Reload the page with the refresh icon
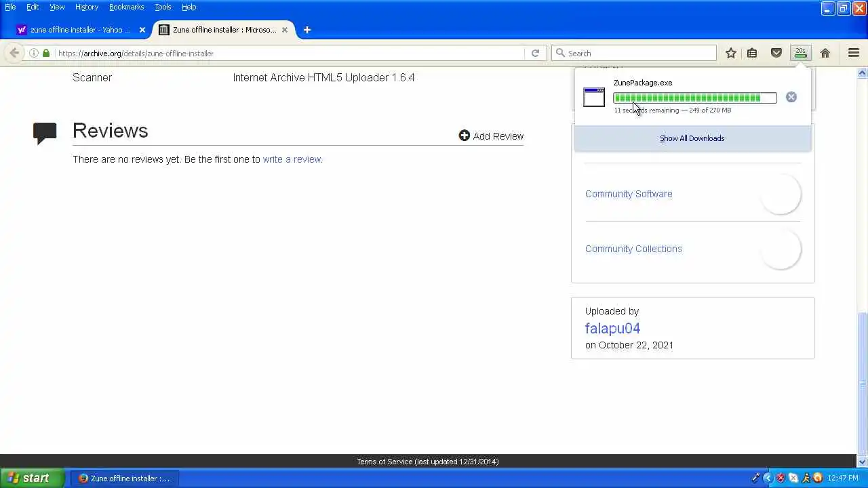This screenshot has height=488, width=868. 535,53
